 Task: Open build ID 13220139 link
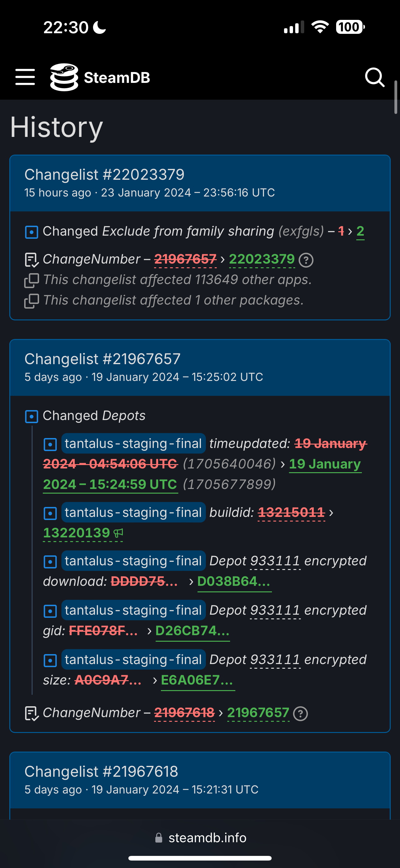76,533
